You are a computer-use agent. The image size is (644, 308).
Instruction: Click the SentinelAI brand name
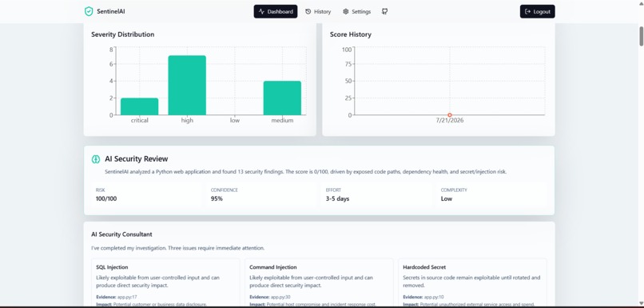[111, 11]
